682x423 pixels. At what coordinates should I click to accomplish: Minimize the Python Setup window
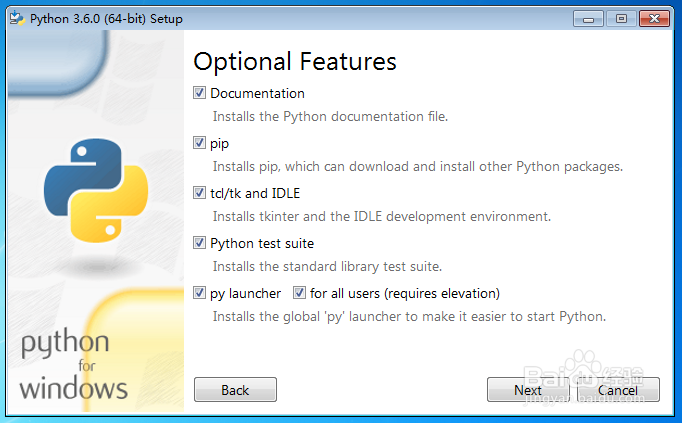[590, 18]
